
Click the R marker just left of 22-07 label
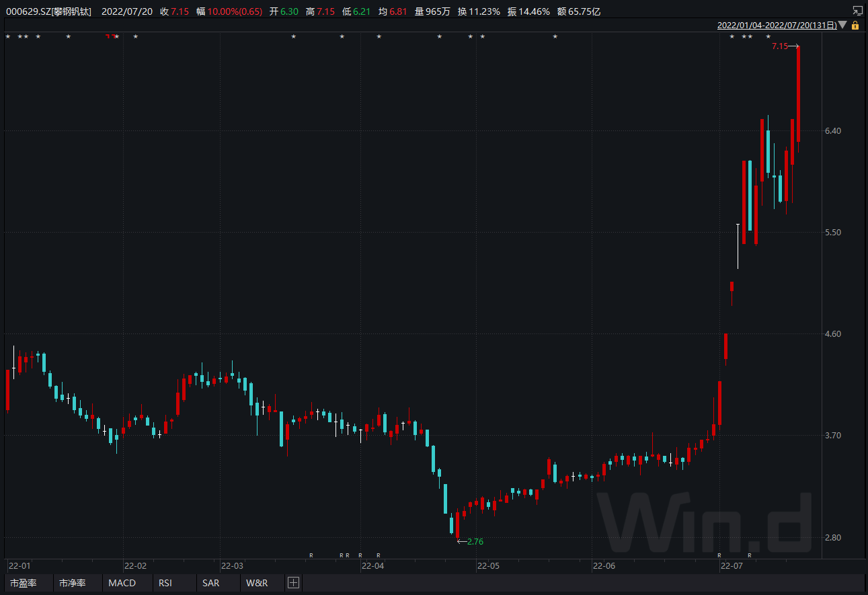(x=719, y=555)
